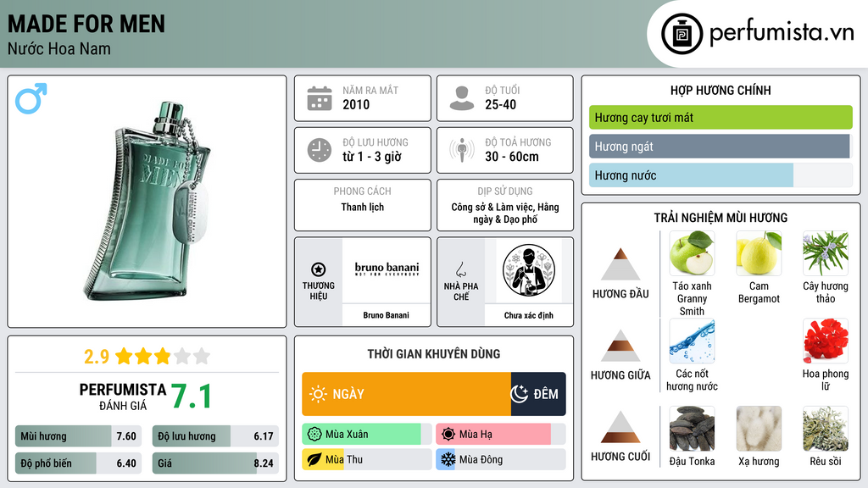Click the perfumista.vn perfume bottle logo
This screenshot has height=488, width=868.
coord(682,34)
